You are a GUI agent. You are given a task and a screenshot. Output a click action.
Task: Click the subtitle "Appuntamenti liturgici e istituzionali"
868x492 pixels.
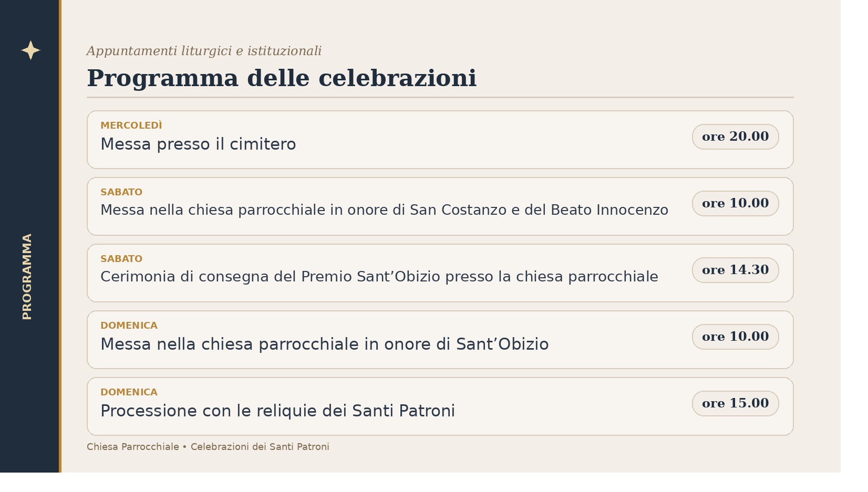(204, 51)
